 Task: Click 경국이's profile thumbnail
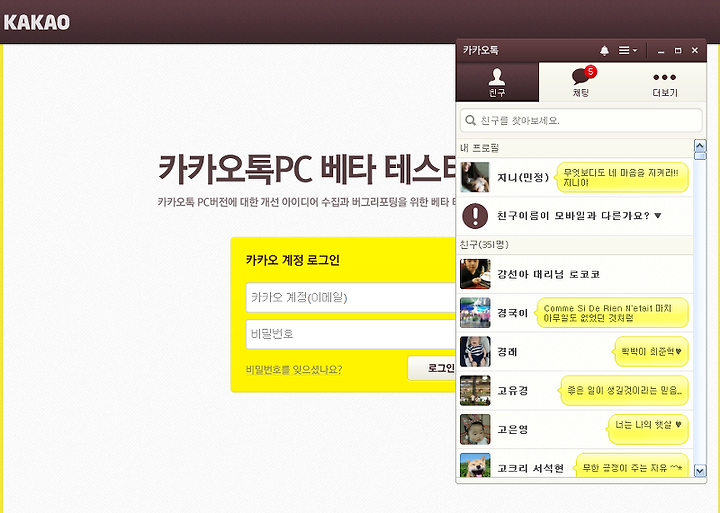pyautogui.click(x=475, y=313)
